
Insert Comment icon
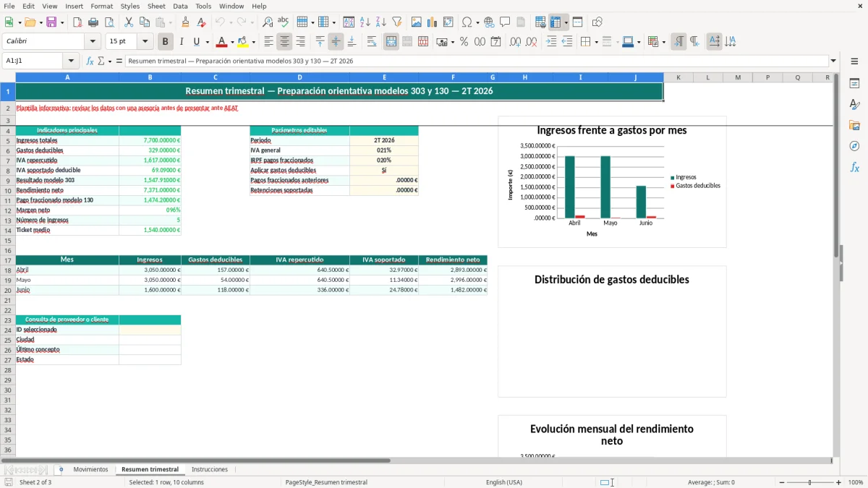pos(505,22)
